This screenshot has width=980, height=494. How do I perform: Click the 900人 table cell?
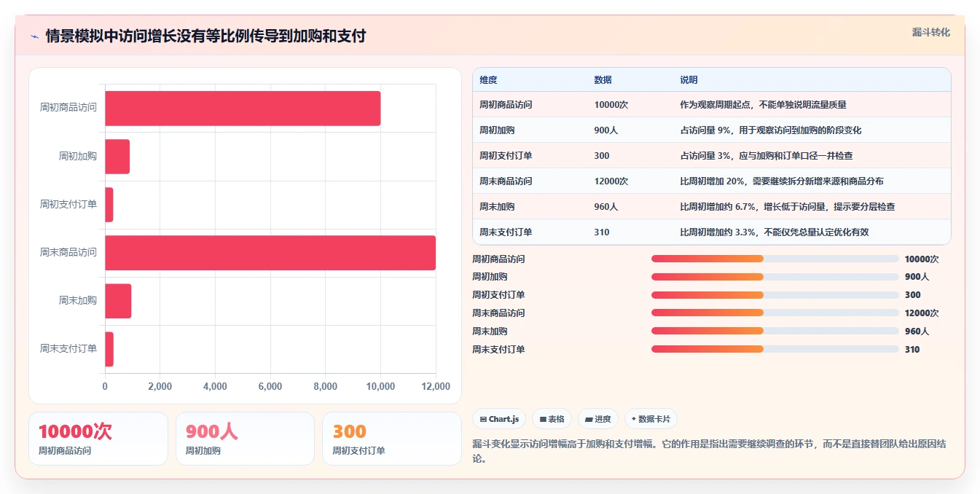click(606, 130)
